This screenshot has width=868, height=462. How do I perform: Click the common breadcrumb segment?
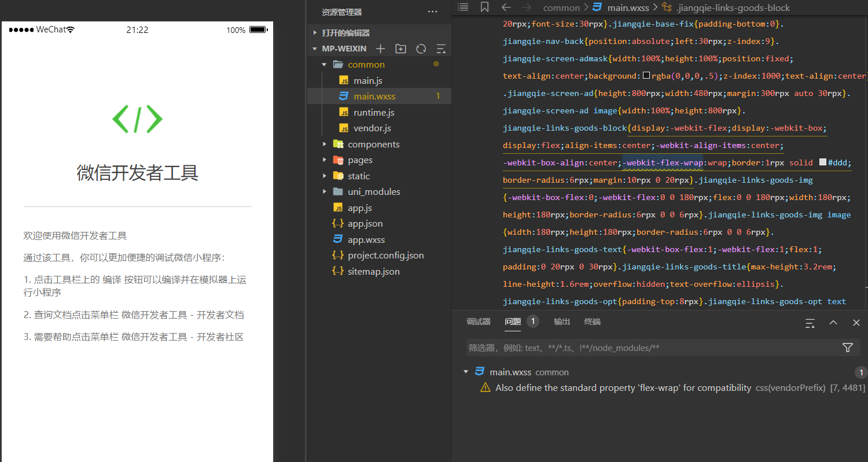(x=561, y=8)
